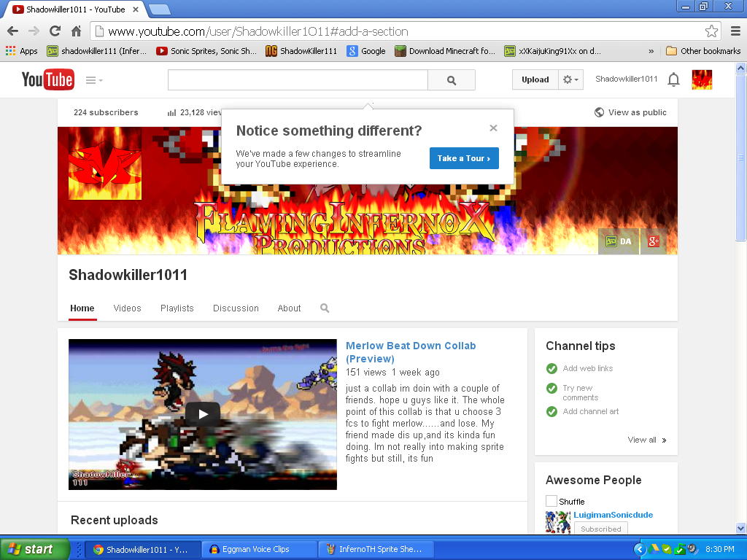The height and width of the screenshot is (560, 747).
Task: Open the ShadowKiller111 NG bookmark
Action: (301, 51)
